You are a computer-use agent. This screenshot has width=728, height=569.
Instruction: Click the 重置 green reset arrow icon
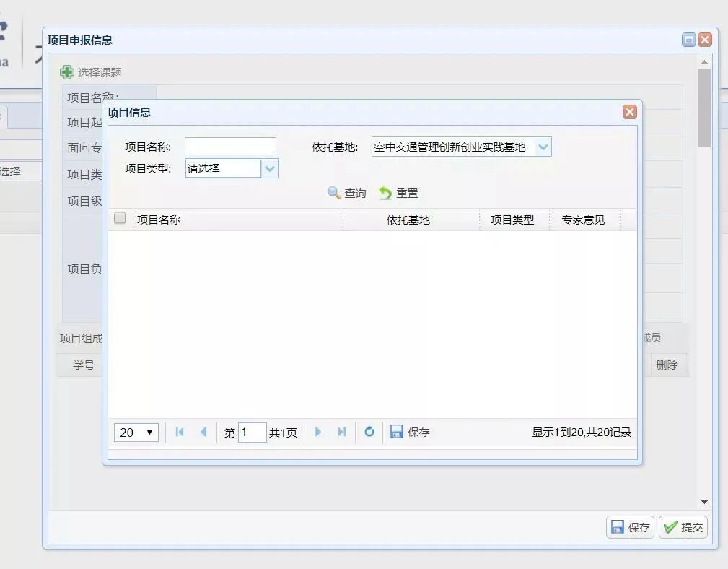point(385,193)
